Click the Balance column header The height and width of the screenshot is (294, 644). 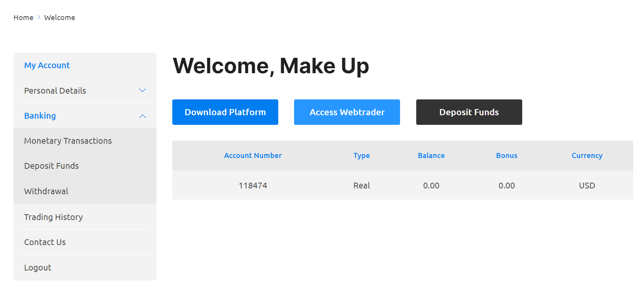click(431, 156)
